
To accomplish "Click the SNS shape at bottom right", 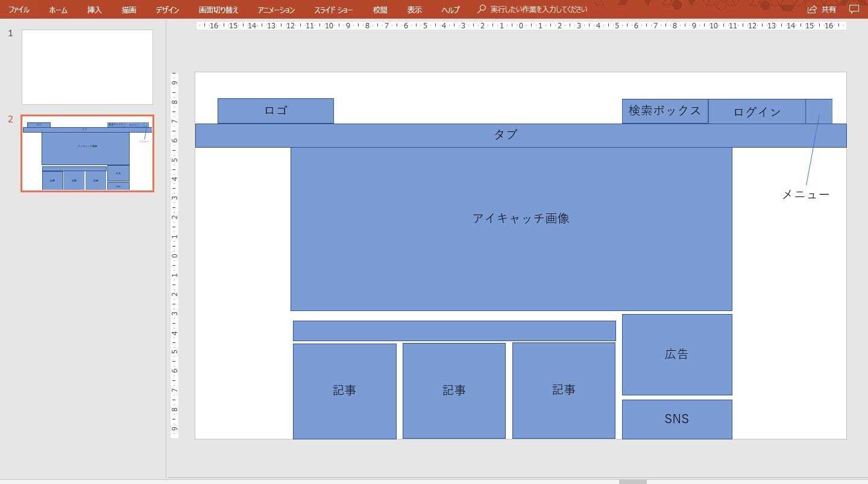I will point(676,419).
